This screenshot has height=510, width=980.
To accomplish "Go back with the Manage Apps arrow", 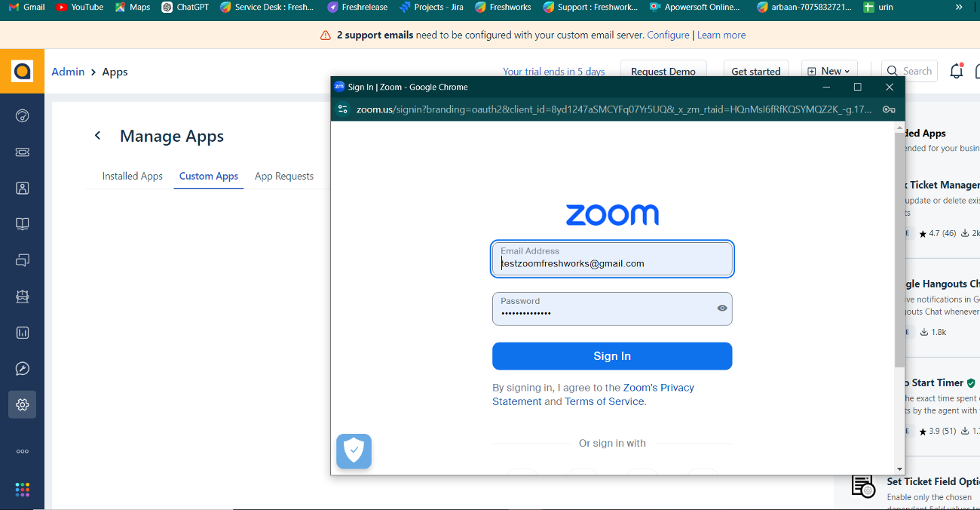I will 97,136.
